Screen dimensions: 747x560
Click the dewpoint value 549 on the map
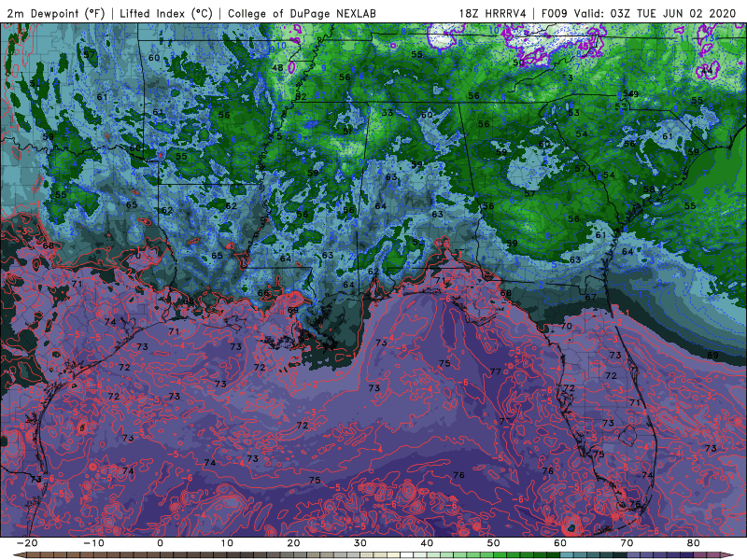630,94
